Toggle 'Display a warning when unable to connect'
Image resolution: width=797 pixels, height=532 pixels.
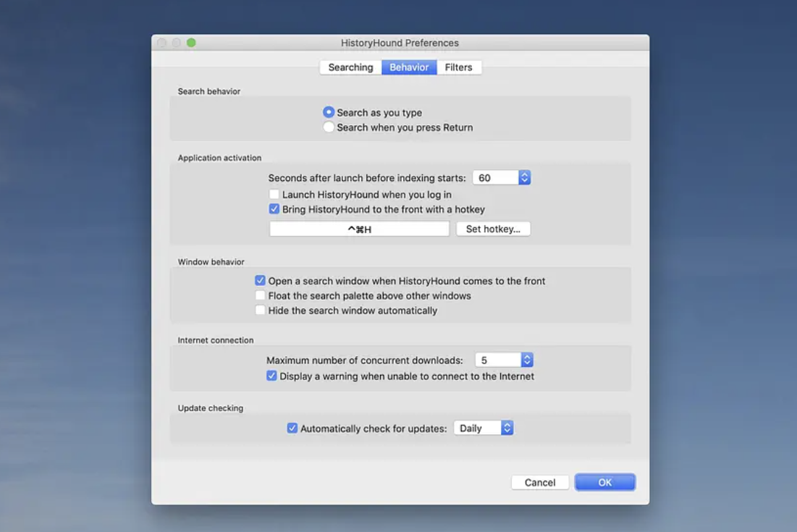[x=271, y=376]
